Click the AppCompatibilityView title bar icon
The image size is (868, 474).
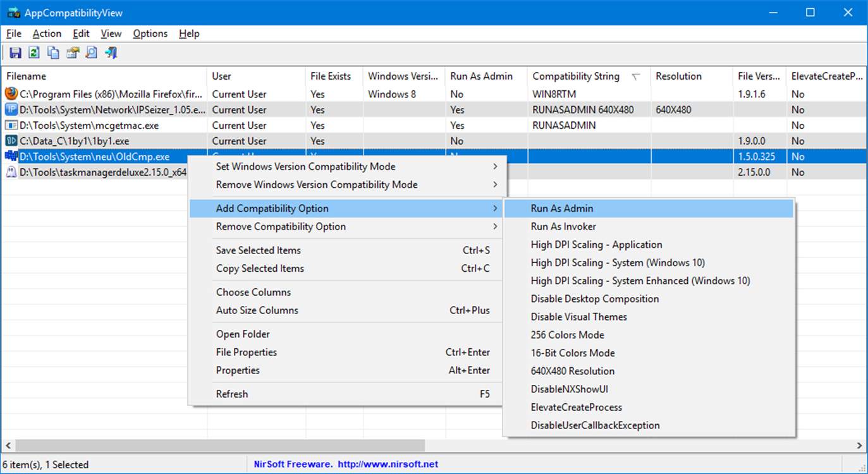click(x=13, y=13)
